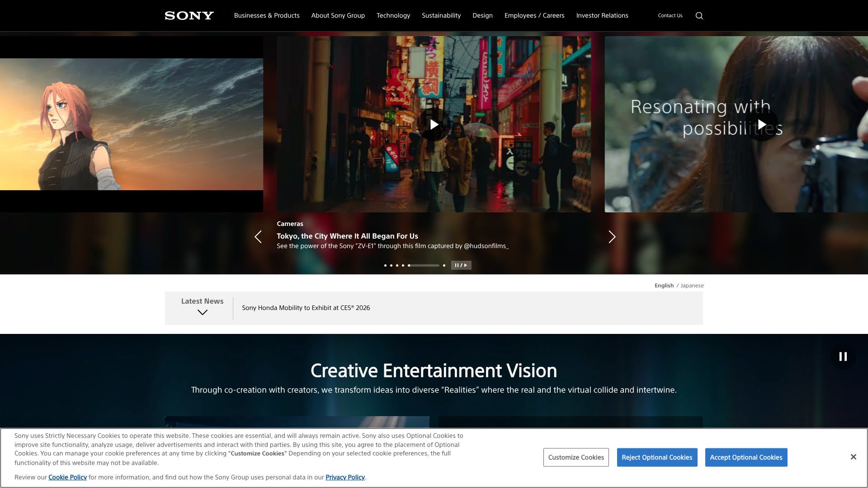The image size is (868, 488).
Task: Toggle carousel autoplay pause/play button
Action: (x=461, y=265)
